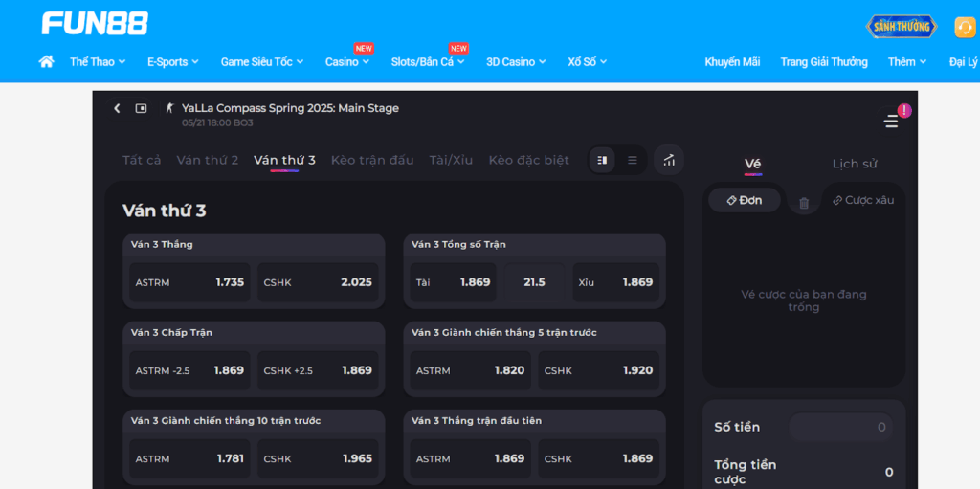The image size is (980, 489).
Task: Bet ASTRM 1.820 first to 5 rounds
Action: [471, 370]
